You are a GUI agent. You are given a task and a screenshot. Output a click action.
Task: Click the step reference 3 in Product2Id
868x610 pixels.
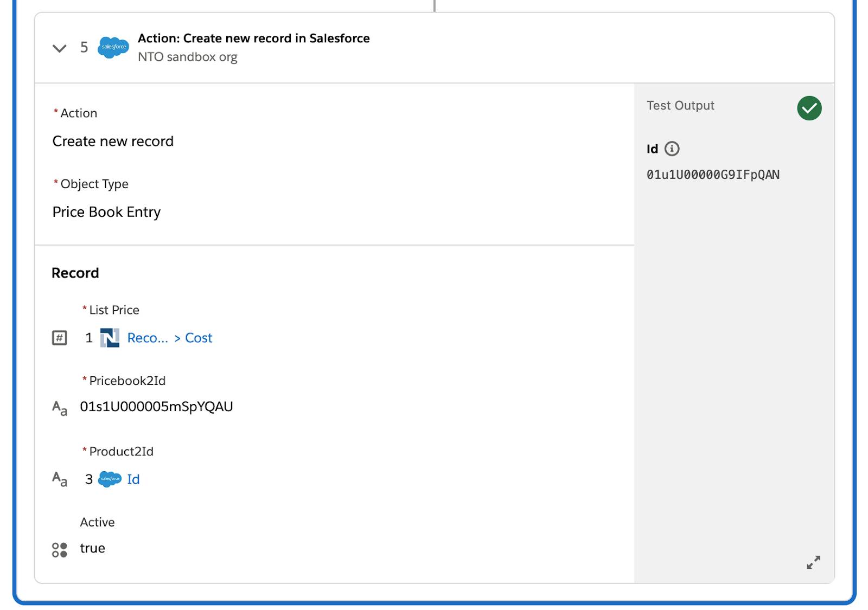tap(89, 479)
